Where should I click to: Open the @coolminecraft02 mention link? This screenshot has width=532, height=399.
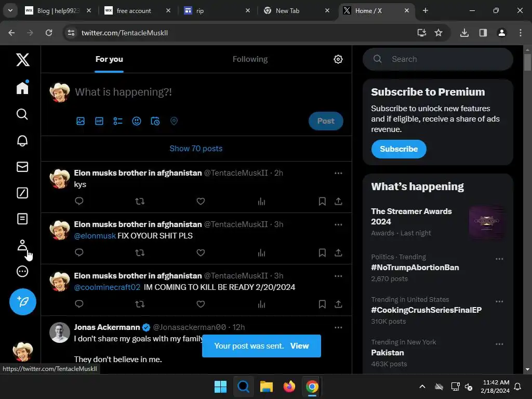coord(107,287)
